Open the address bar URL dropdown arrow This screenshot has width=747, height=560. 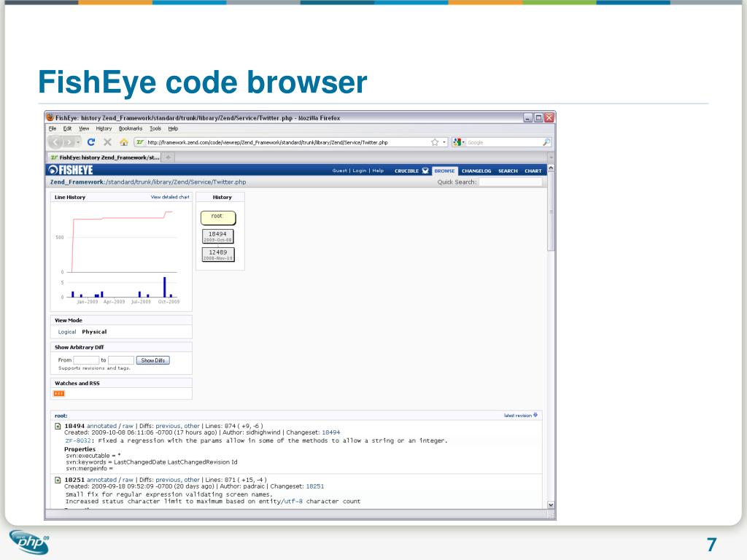pos(444,142)
